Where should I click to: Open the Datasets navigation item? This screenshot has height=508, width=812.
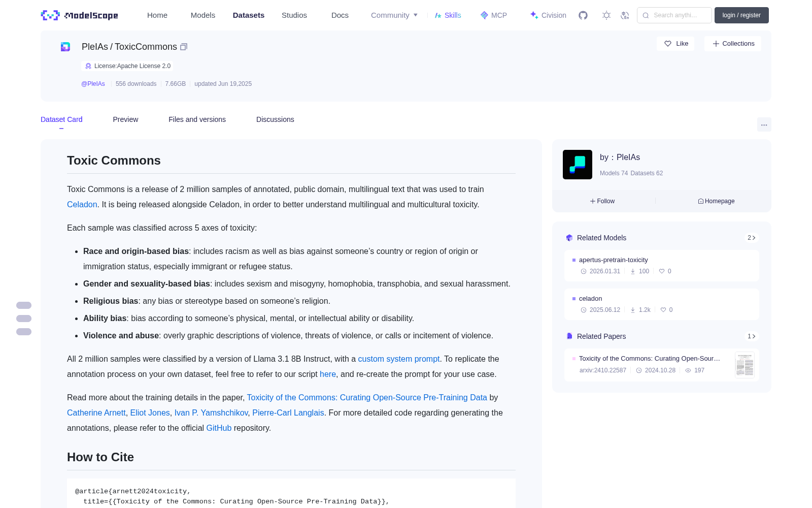point(249,15)
